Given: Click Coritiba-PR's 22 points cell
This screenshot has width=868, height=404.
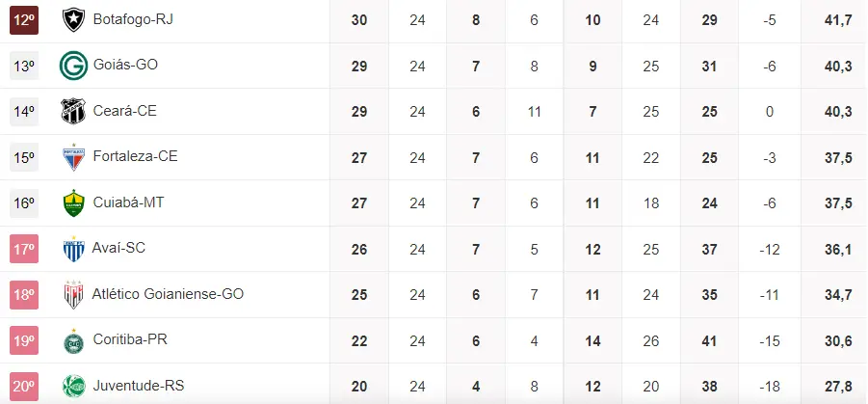Looking at the screenshot, I should click(x=359, y=340).
